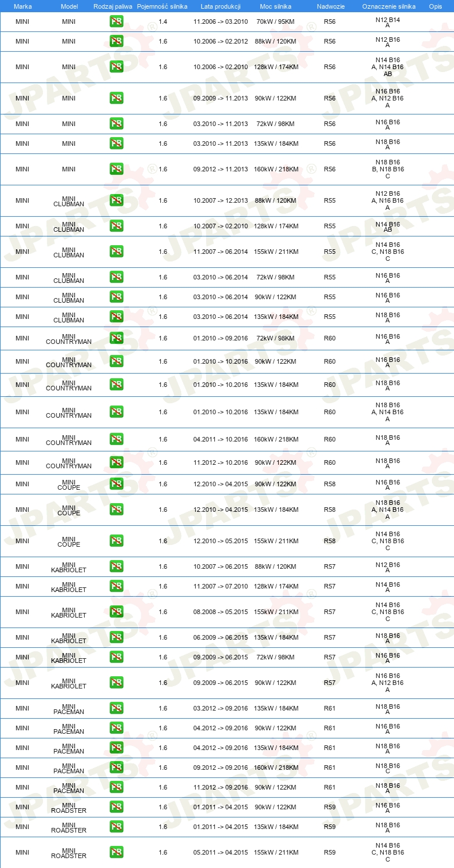Click the fuel icon for the Paceman row starting 03.2012
454x868 pixels.
[116, 708]
